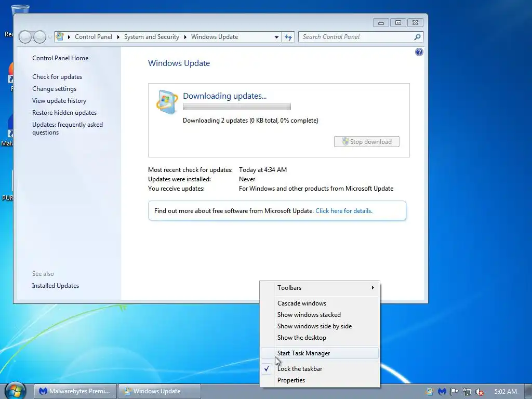The height and width of the screenshot is (399, 532).
Task: Open Action Center flag tray icon
Action: 454,392
